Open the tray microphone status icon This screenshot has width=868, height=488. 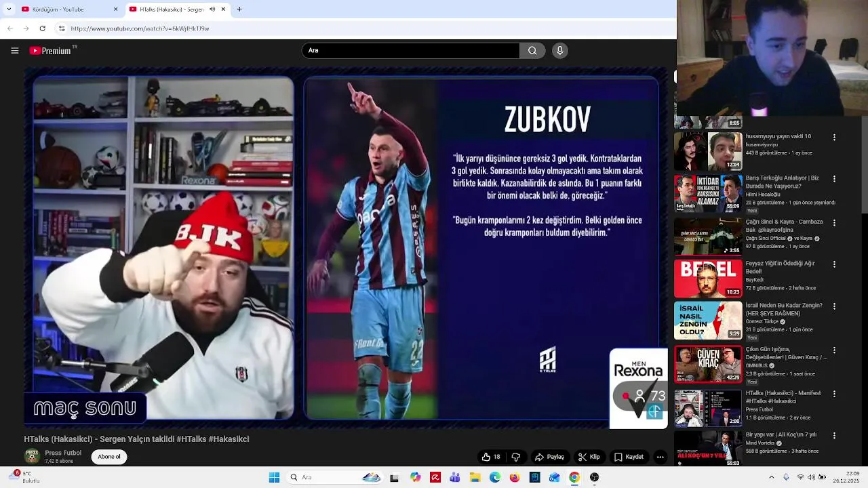(786, 477)
